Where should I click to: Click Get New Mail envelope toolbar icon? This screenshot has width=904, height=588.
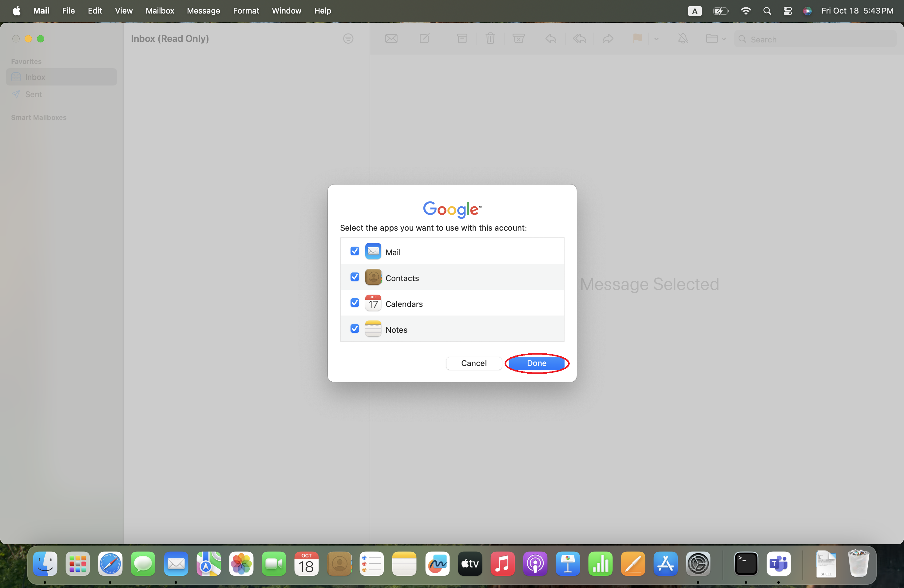pos(391,38)
